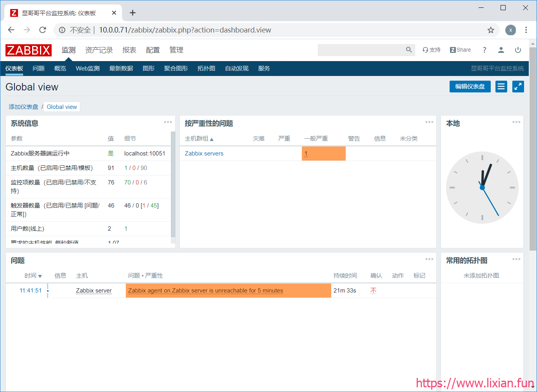Sort the problem list by 时间

click(x=33, y=276)
